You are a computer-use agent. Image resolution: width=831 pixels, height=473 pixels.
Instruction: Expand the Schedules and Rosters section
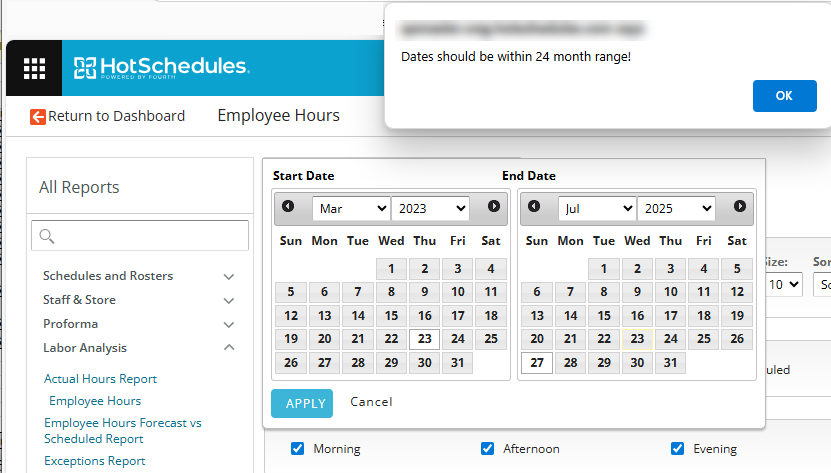229,276
